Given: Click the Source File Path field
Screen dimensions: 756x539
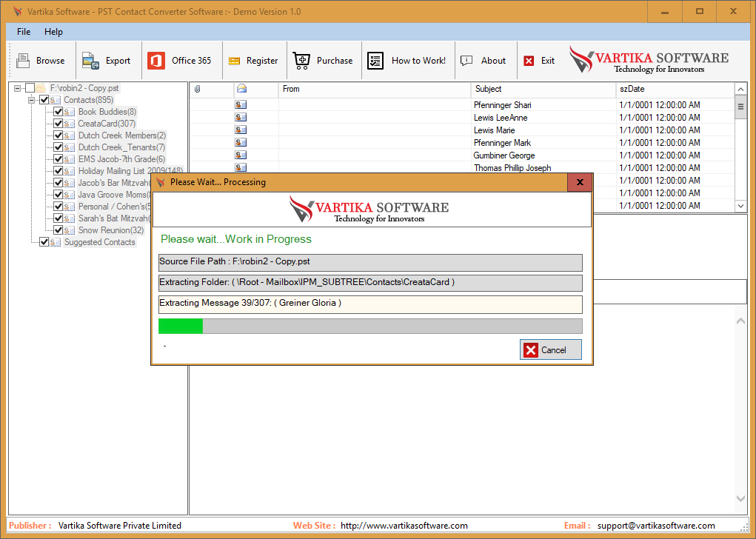Looking at the screenshot, I should 370,263.
